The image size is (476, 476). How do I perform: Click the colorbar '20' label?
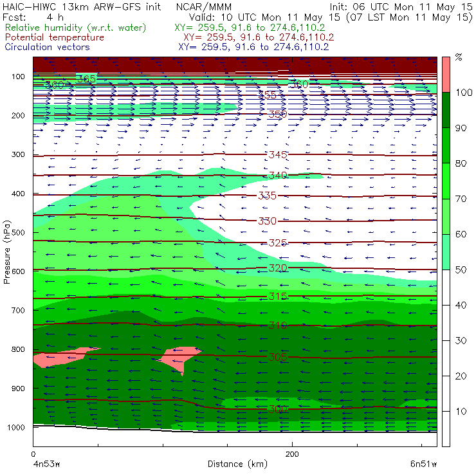point(461,376)
